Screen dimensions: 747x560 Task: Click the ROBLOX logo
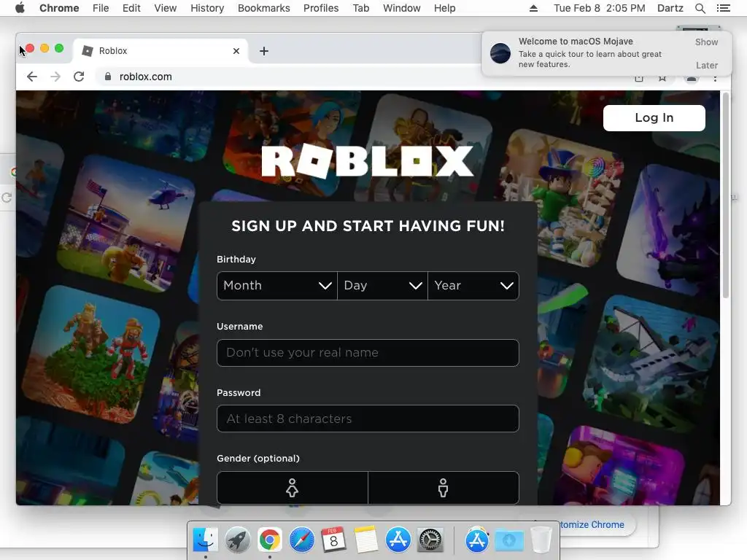tap(368, 161)
